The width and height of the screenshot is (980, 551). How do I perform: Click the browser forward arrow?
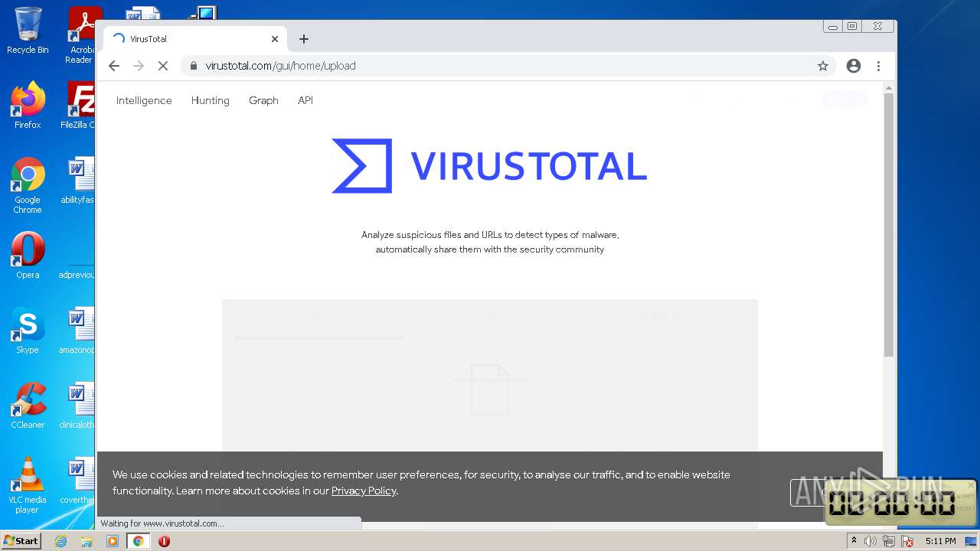pos(139,66)
